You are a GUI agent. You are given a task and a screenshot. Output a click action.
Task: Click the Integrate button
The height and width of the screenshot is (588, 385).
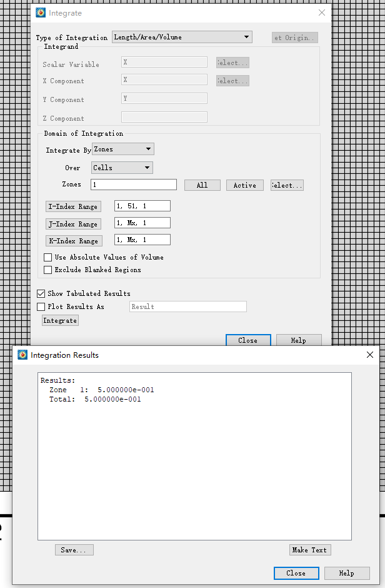(x=60, y=321)
